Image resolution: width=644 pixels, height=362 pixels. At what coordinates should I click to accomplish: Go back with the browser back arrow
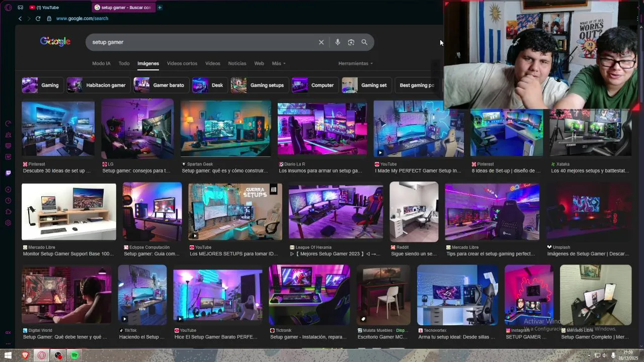[x=20, y=19]
